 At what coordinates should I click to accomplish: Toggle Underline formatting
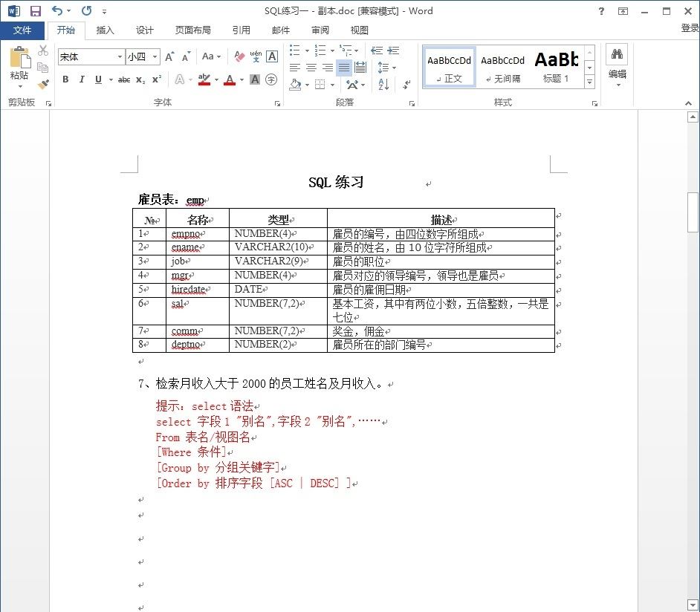point(98,80)
